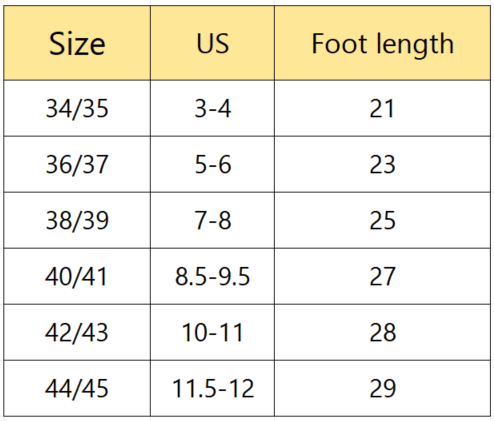Click the US 8.5-9.5 cell
494x421 pixels.
click(212, 276)
